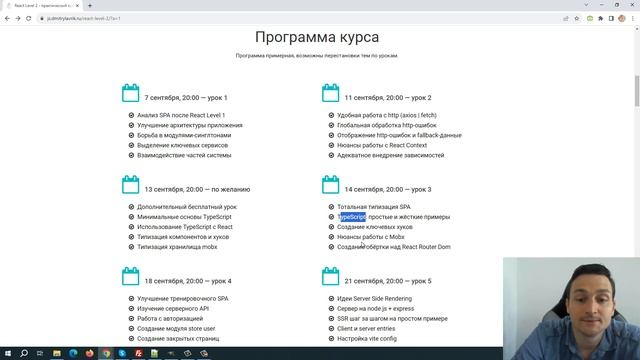Click the calendar icon for 13 сентября
Screen dimensions: 640x360
tap(131, 184)
